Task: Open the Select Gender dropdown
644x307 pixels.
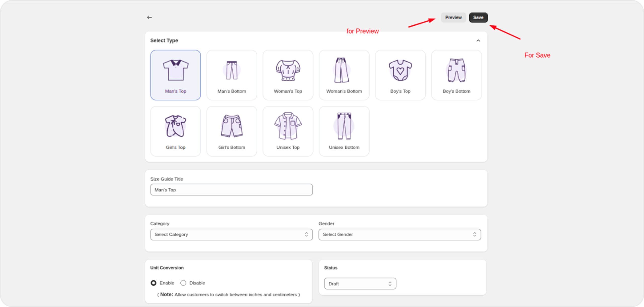Action: pyautogui.click(x=399, y=234)
